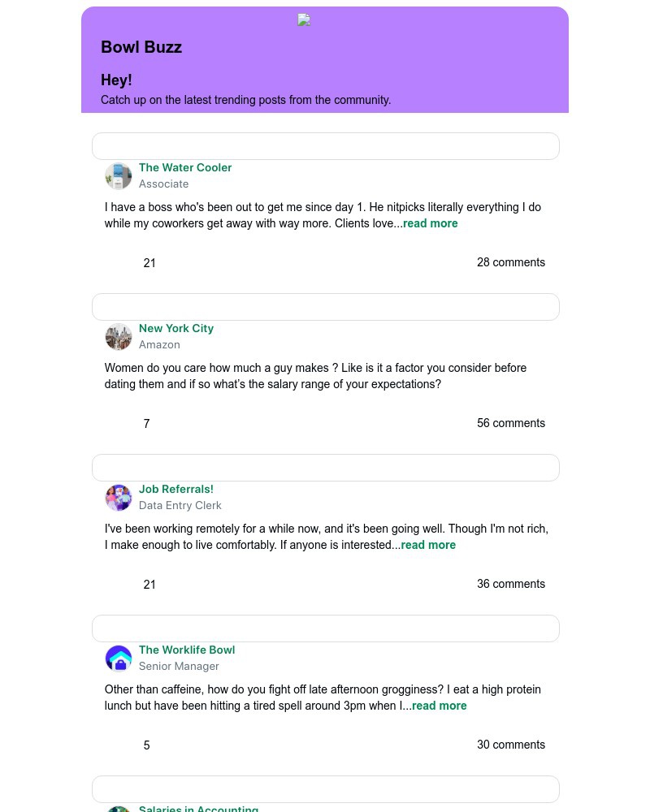Click The Water Cooler bowl avatar
650x812 pixels.
click(x=119, y=176)
